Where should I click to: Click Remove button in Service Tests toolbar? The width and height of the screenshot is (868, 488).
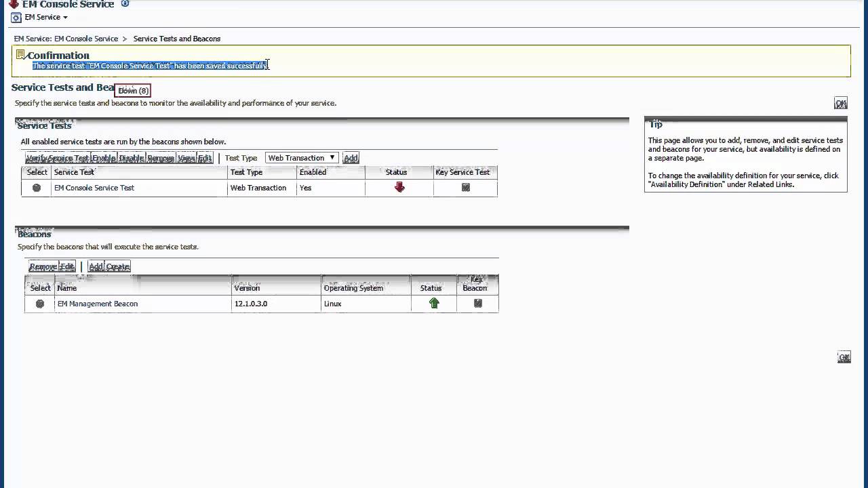[161, 158]
